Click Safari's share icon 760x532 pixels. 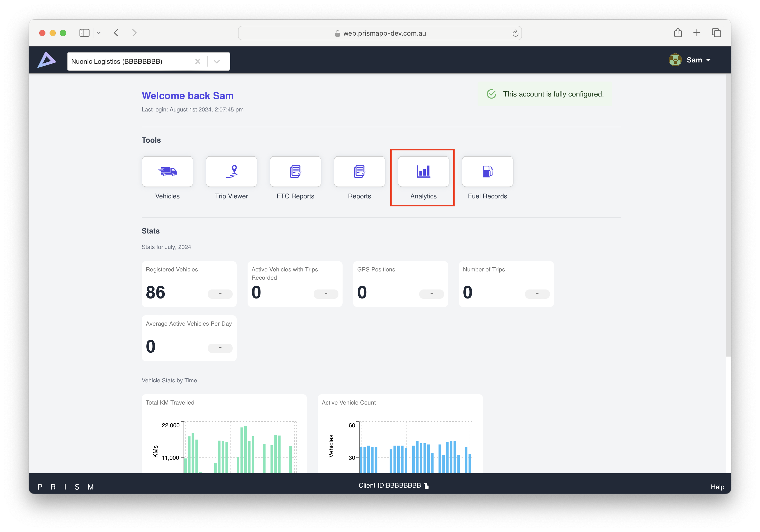click(678, 33)
